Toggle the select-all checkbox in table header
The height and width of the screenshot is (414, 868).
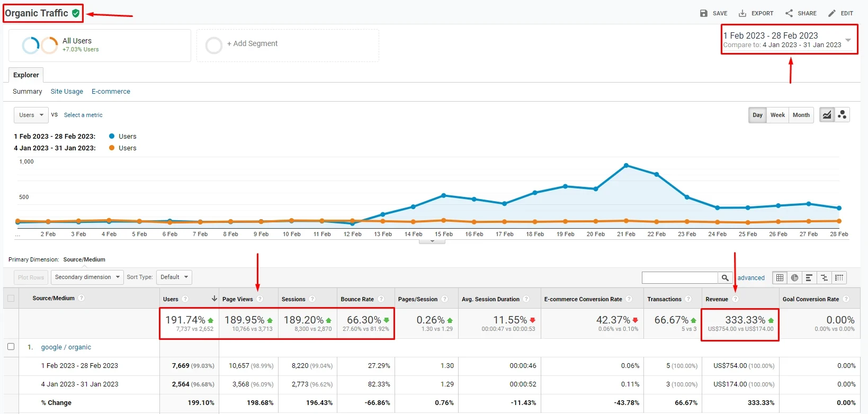11,299
